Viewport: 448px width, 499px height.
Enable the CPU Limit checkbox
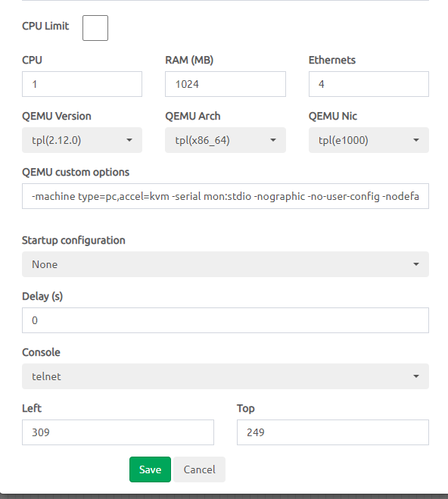[x=95, y=28]
